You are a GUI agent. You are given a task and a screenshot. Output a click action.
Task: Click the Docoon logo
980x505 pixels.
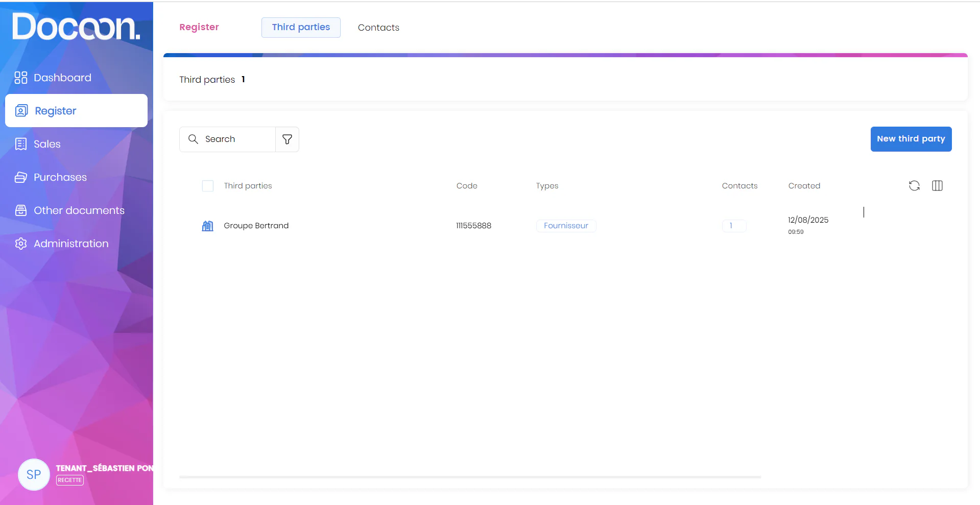(76, 27)
